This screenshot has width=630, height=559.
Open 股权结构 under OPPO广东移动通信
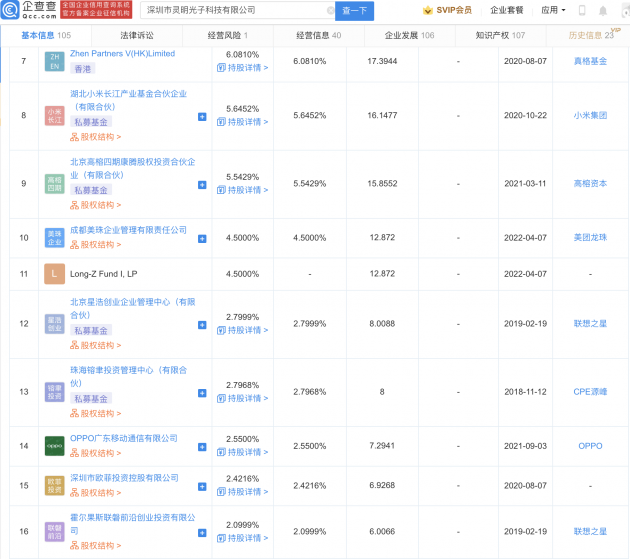96,453
